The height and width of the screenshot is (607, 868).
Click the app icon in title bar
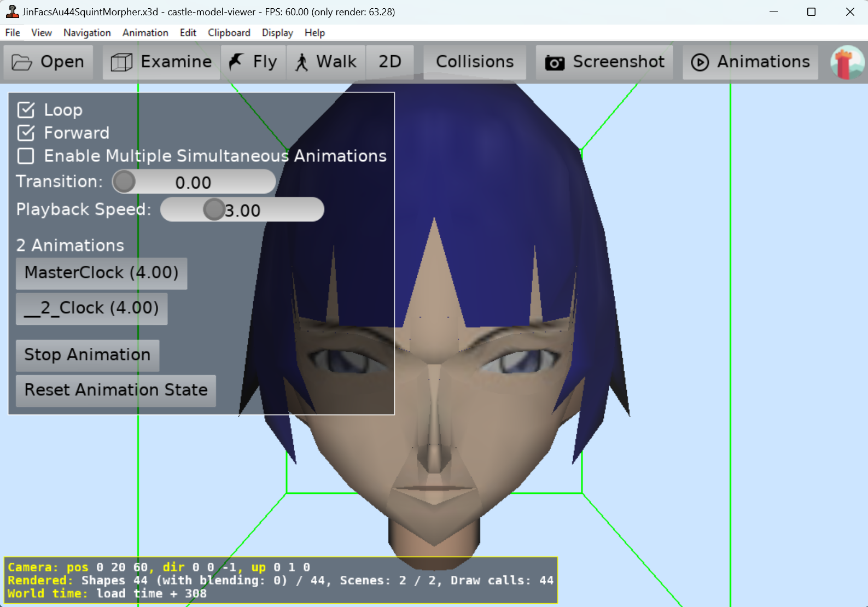click(12, 11)
